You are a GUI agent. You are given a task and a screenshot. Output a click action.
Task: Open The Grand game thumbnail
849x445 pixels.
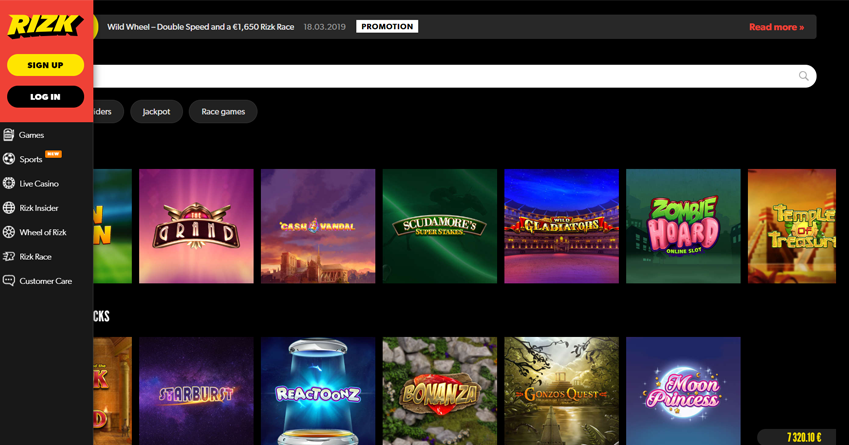click(196, 226)
